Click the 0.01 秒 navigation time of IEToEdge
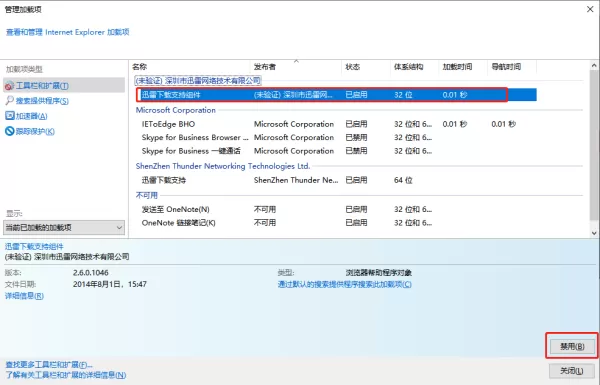 tap(504, 124)
